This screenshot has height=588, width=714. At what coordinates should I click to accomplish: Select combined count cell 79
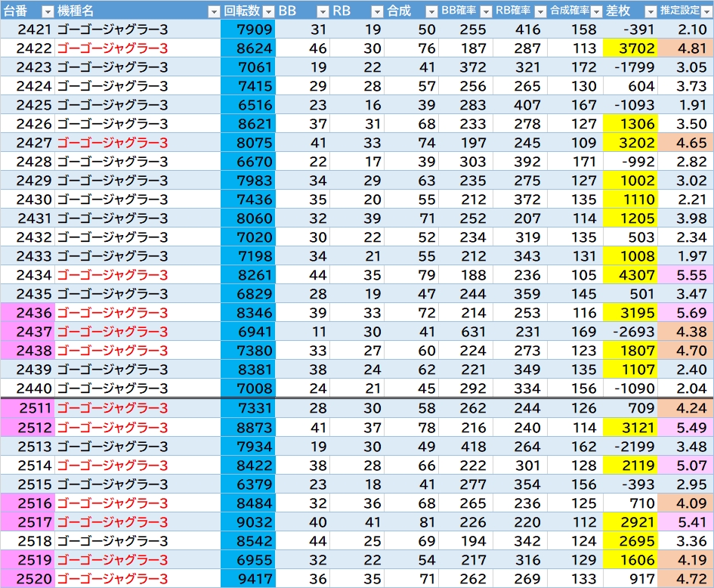click(412, 275)
